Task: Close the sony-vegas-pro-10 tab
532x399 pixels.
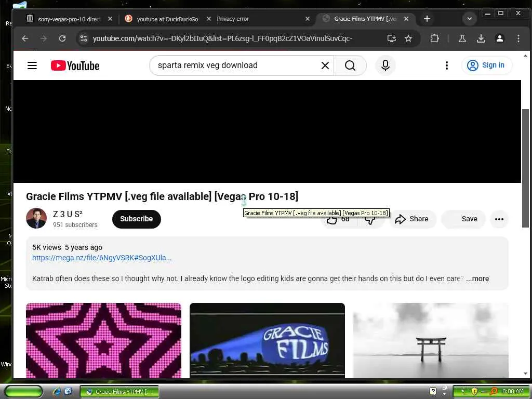Action: click(x=110, y=19)
